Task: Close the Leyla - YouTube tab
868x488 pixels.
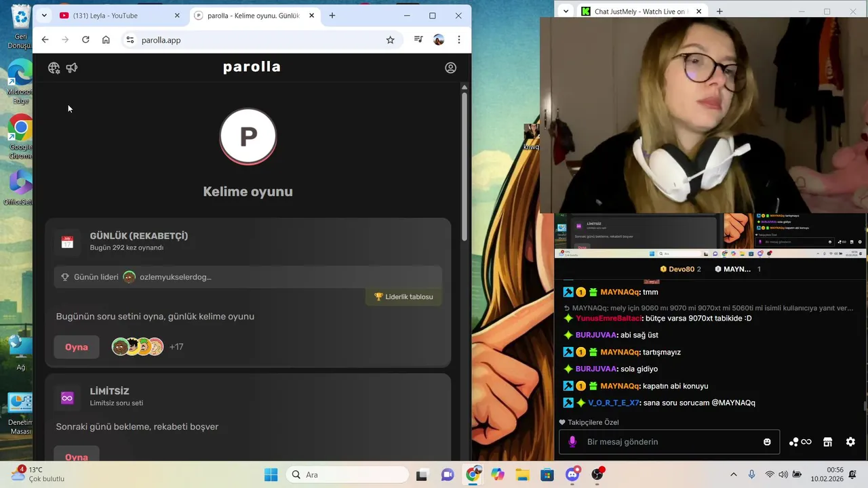Action: 177,16
